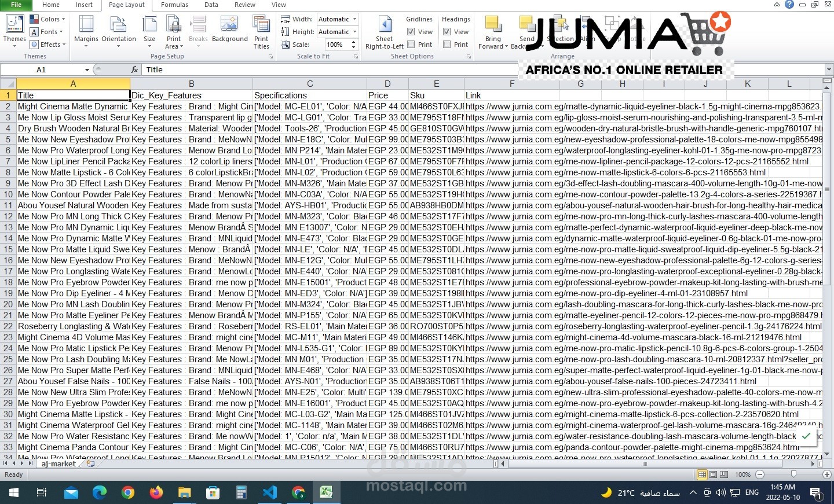
Task: Open Scale to Fit dialog launcher
Action: pos(356,57)
